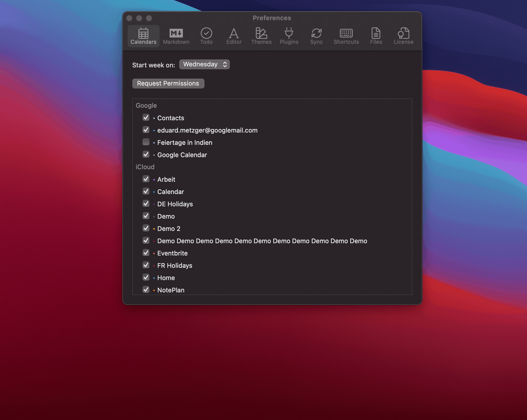
Task: Toggle the Home calendar checkbox
Action: [x=146, y=277]
